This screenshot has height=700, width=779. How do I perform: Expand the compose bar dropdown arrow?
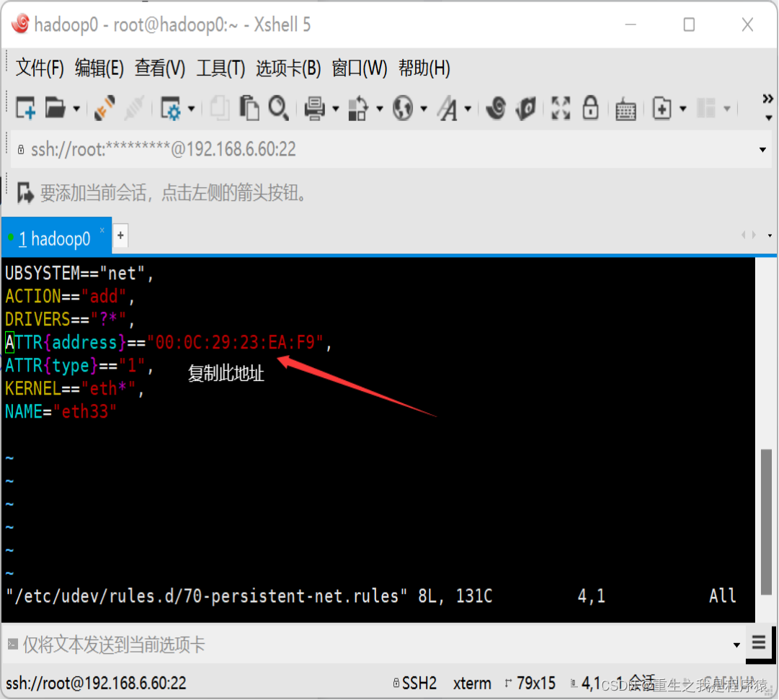(x=736, y=645)
